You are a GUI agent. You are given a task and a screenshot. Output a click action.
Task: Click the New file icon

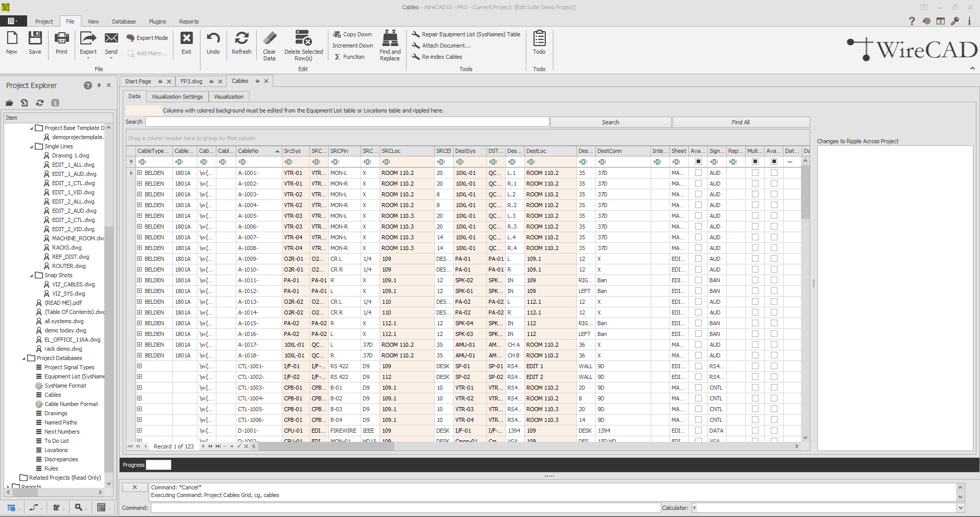[x=12, y=38]
